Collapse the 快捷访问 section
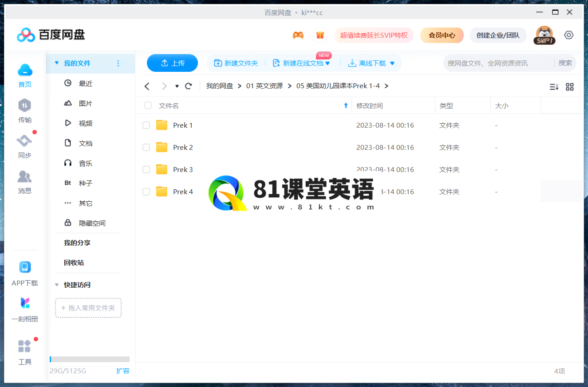Screen dimensions: 588x387 [x=56, y=285]
